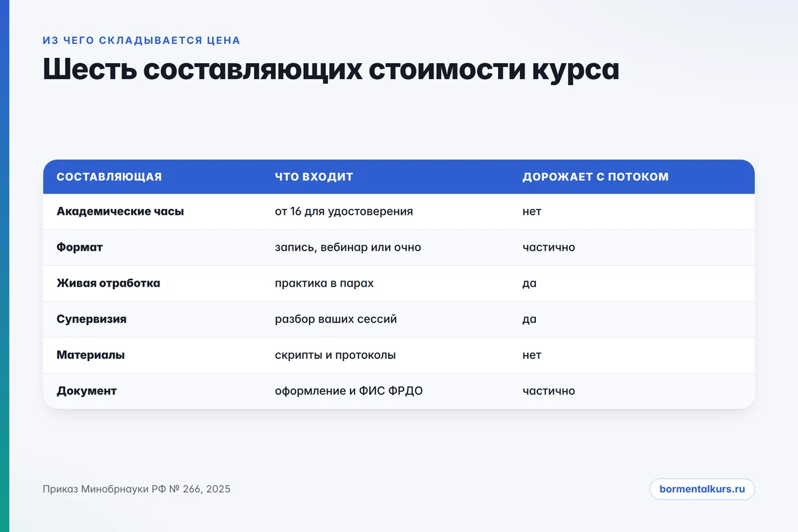
Task: Select the 'Формат' row label
Action: point(80,247)
